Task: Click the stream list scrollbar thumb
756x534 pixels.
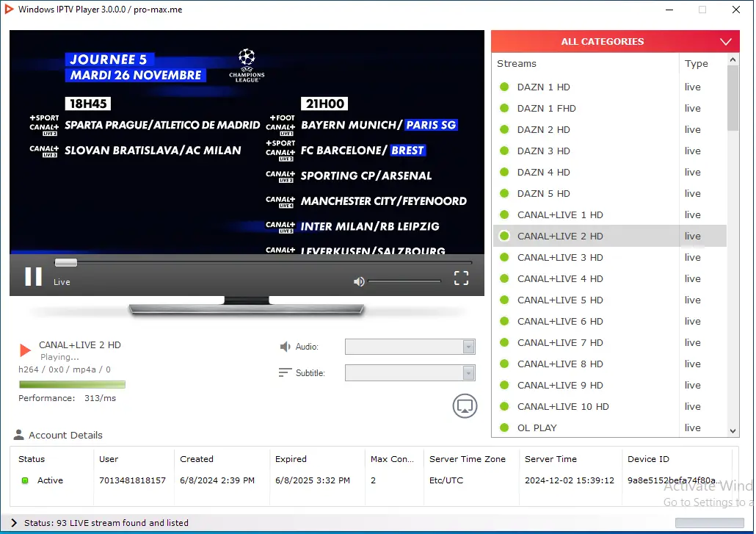Action: [x=733, y=98]
